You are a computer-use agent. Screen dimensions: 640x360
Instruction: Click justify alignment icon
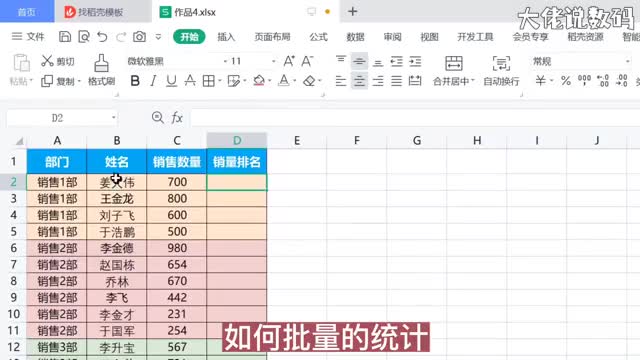click(396, 81)
